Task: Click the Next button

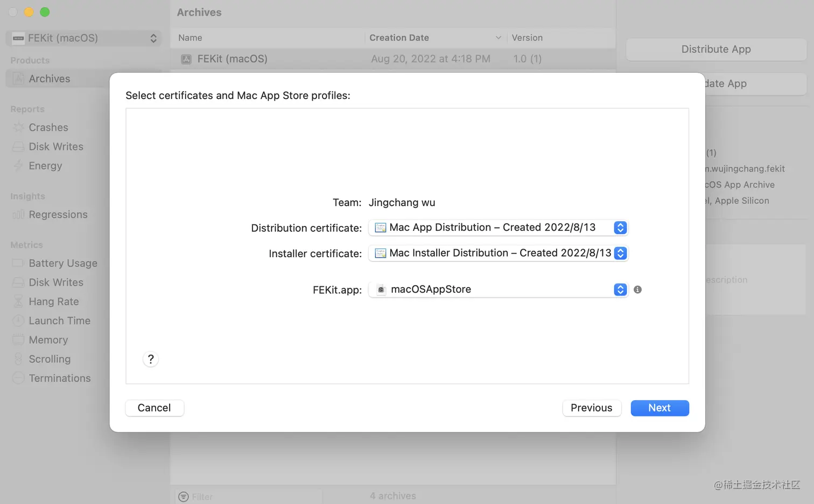Action: click(x=659, y=408)
